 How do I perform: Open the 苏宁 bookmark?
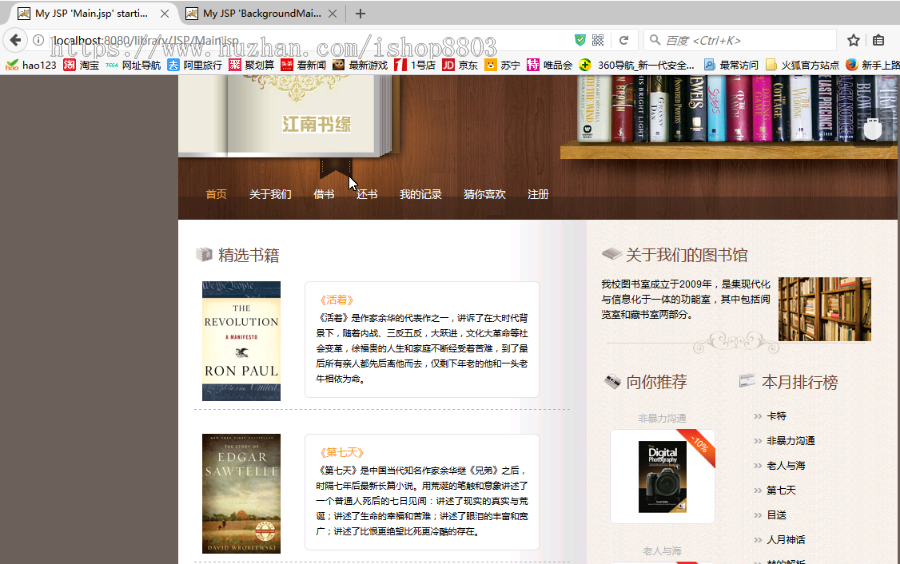[502, 65]
